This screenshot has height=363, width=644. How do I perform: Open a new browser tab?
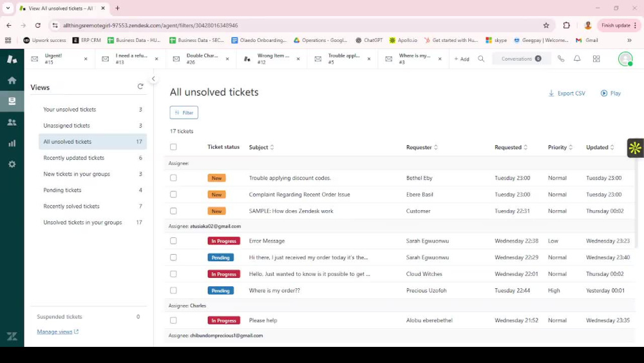point(117,8)
